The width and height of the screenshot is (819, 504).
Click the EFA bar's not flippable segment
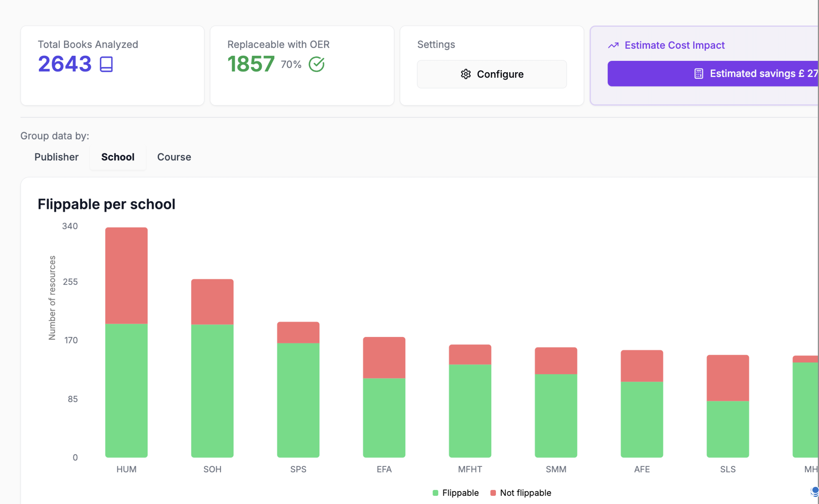click(384, 357)
